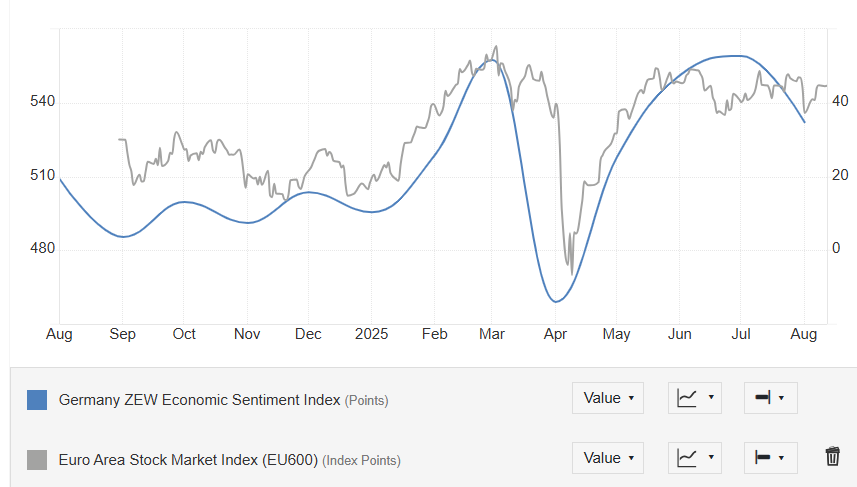Click the 2025 label on the time axis
This screenshot has width=857, height=487.
pyautogui.click(x=371, y=334)
